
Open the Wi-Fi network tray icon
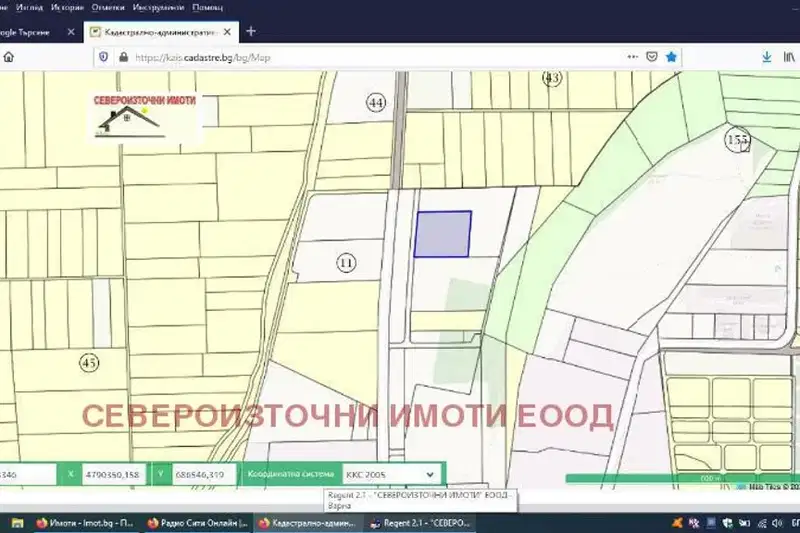coord(762,523)
